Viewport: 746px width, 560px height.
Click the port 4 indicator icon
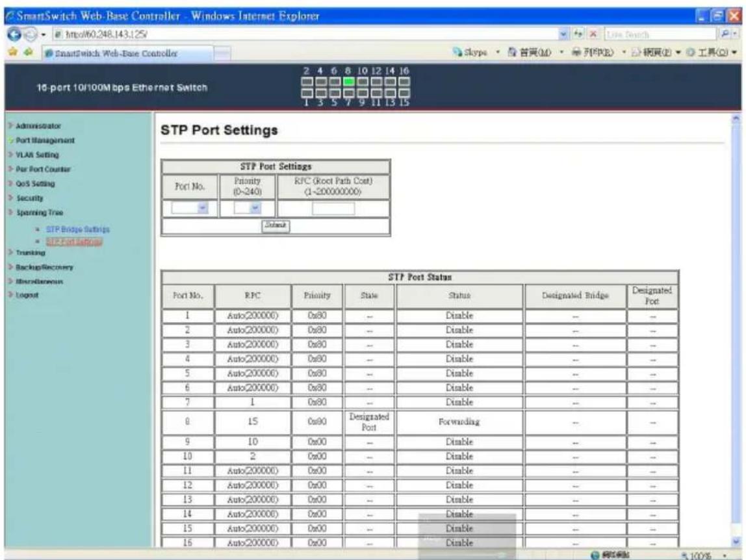[x=320, y=81]
